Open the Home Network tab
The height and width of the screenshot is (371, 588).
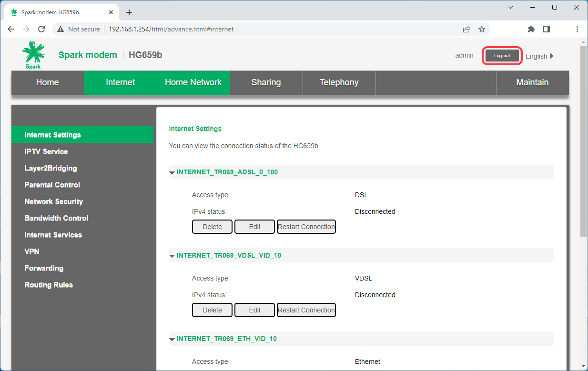193,82
